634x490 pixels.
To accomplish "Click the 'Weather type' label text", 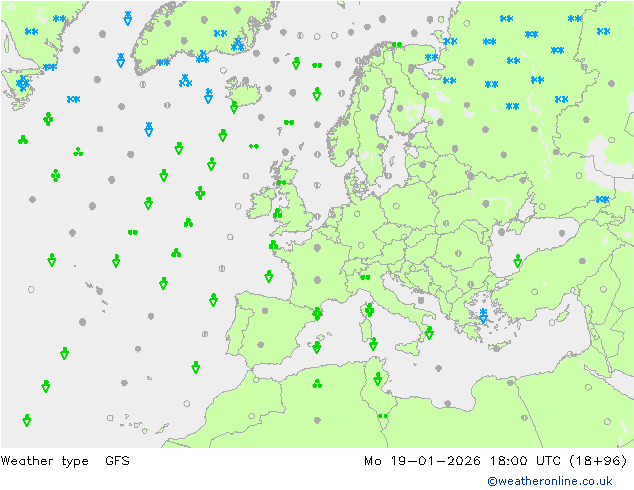I will pyautogui.click(x=44, y=461).
